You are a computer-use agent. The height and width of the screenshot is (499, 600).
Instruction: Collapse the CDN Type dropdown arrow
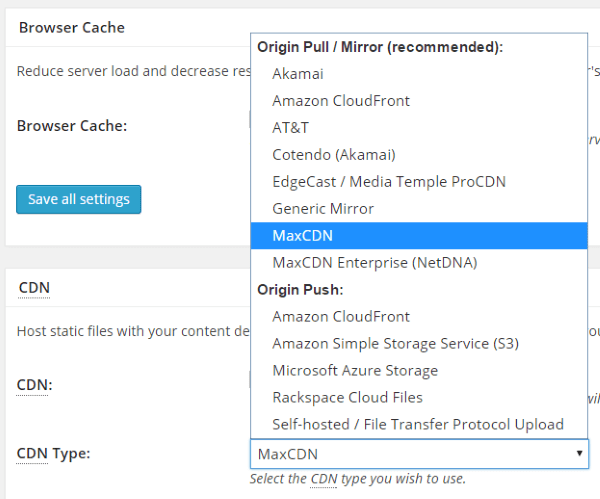(x=579, y=453)
